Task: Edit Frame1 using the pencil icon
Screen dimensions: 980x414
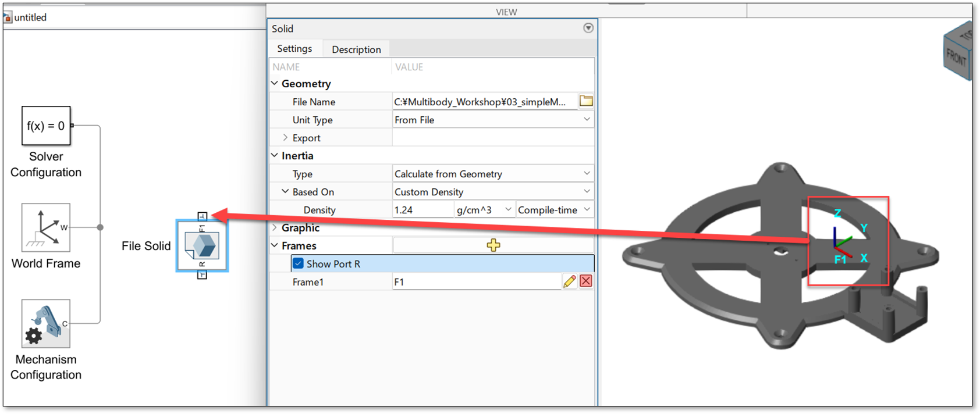Action: 569,281
